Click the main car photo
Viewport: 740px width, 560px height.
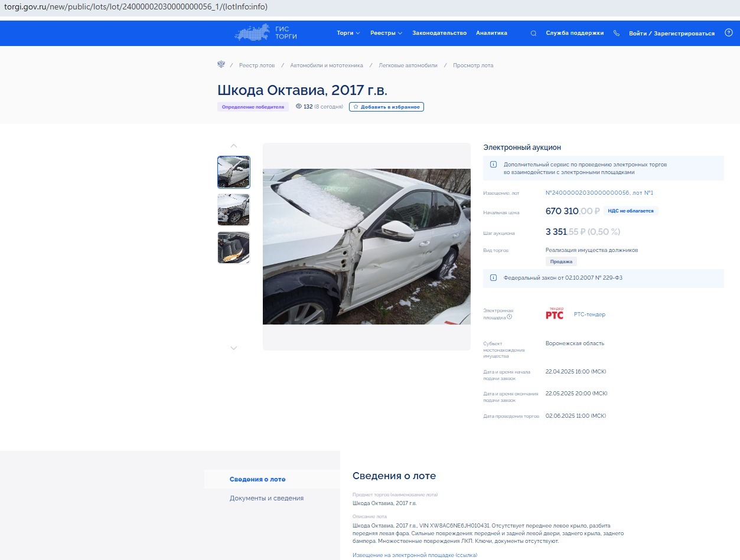[367, 247]
